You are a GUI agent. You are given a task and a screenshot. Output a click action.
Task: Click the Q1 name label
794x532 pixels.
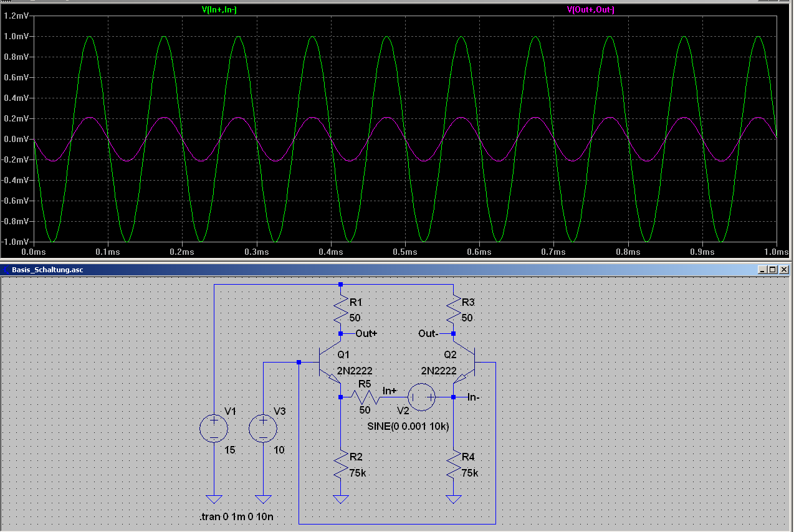click(x=344, y=354)
